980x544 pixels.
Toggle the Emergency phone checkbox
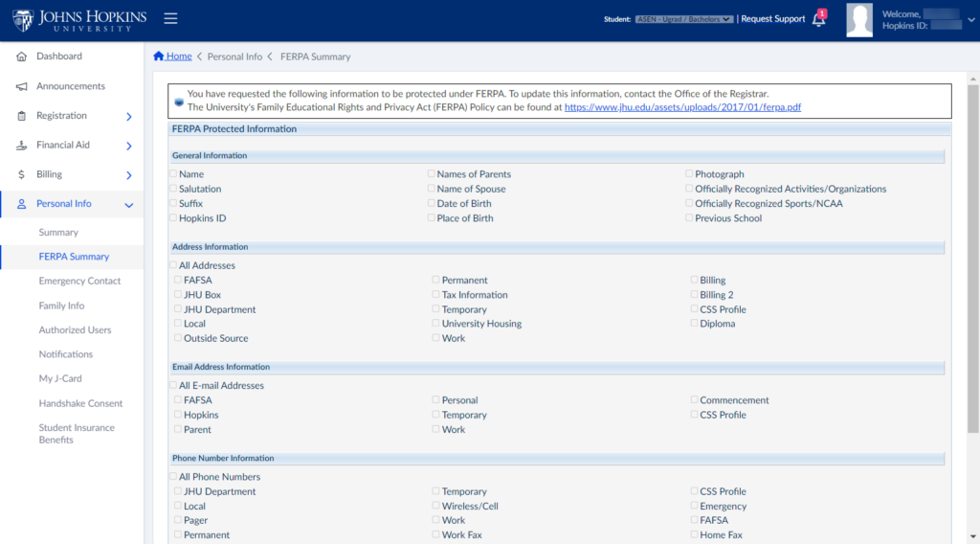tap(695, 506)
